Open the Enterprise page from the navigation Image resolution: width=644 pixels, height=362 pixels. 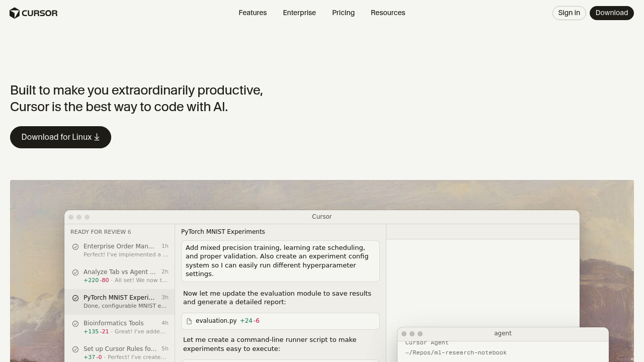299,13
